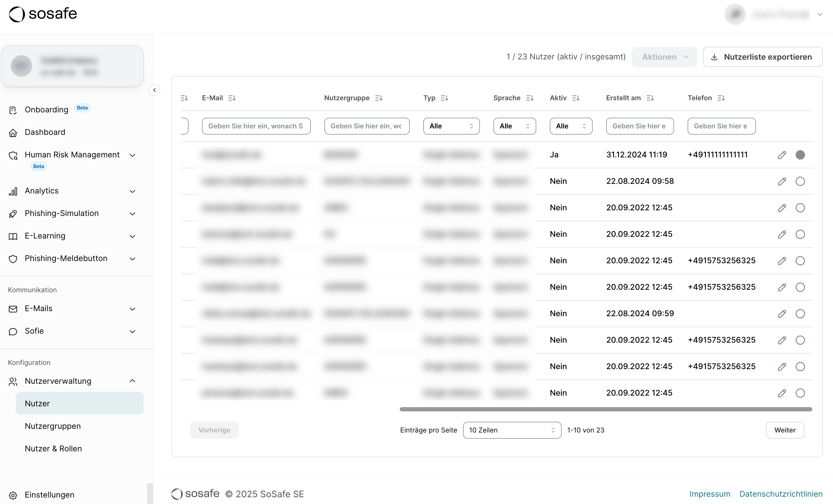
Task: Sort the table by E-Mail column
Action: pos(232,98)
